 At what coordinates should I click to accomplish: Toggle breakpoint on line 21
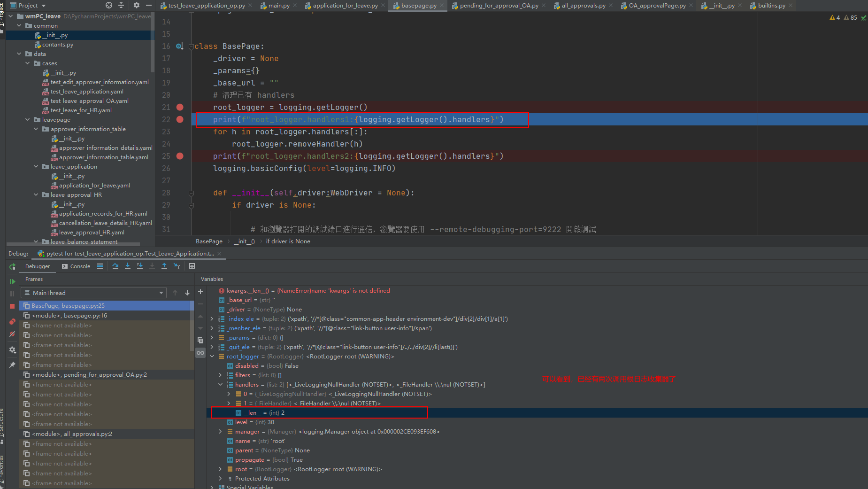point(180,107)
